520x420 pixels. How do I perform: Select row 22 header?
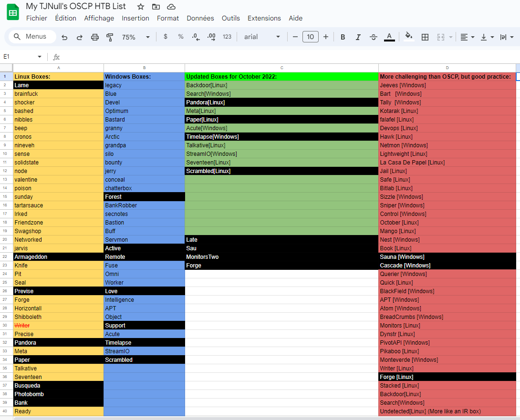[6, 257]
